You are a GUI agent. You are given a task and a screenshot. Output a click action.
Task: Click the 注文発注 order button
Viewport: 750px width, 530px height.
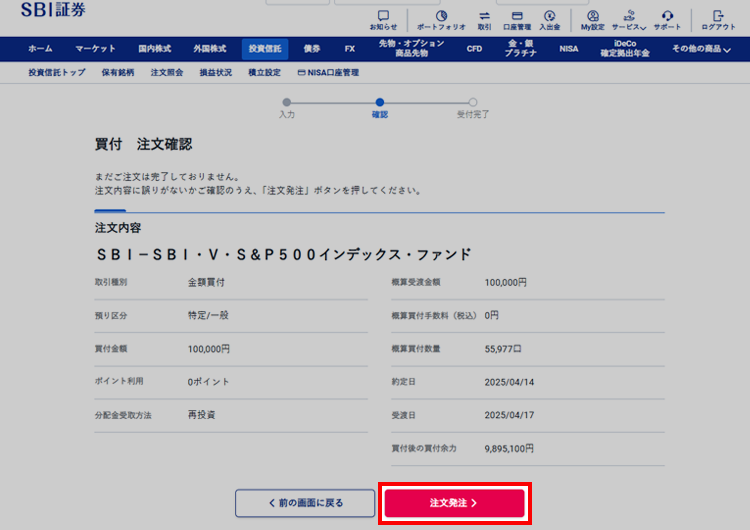(454, 503)
